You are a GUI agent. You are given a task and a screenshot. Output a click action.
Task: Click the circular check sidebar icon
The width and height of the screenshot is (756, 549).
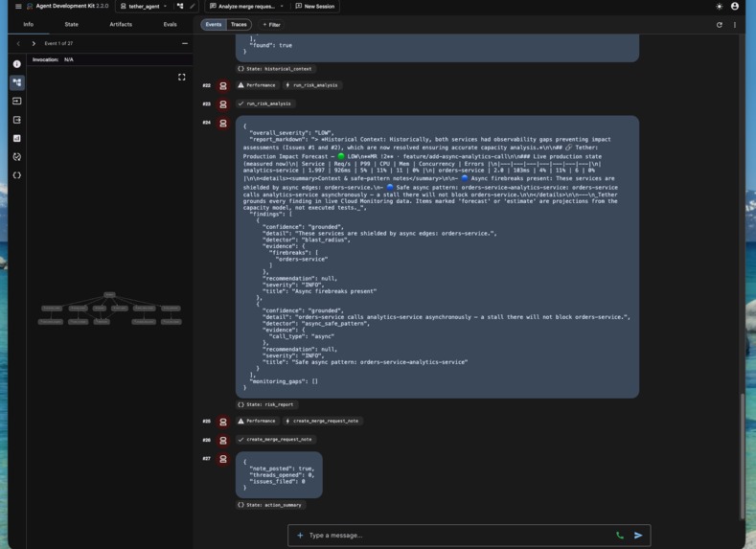pyautogui.click(x=17, y=156)
